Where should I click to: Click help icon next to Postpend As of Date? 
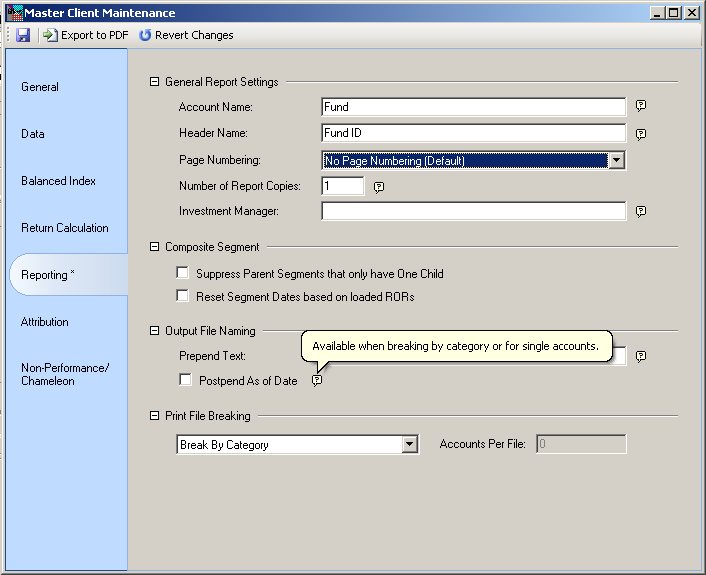pyautogui.click(x=317, y=381)
